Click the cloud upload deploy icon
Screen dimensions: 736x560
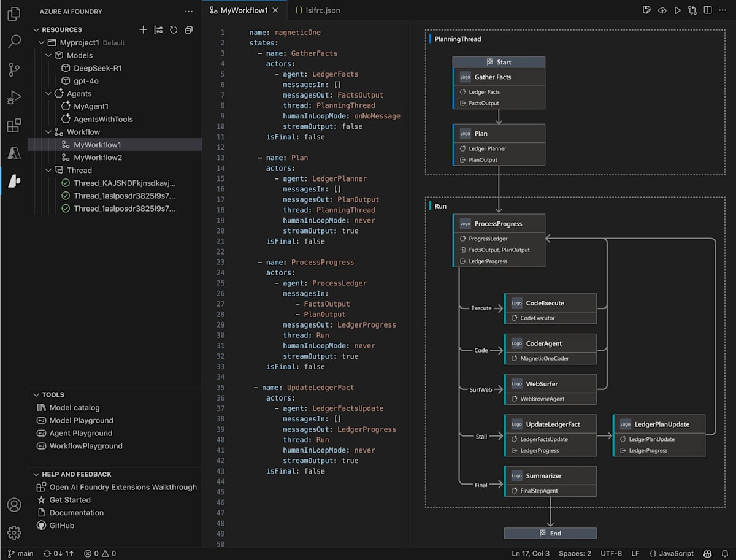pos(662,10)
